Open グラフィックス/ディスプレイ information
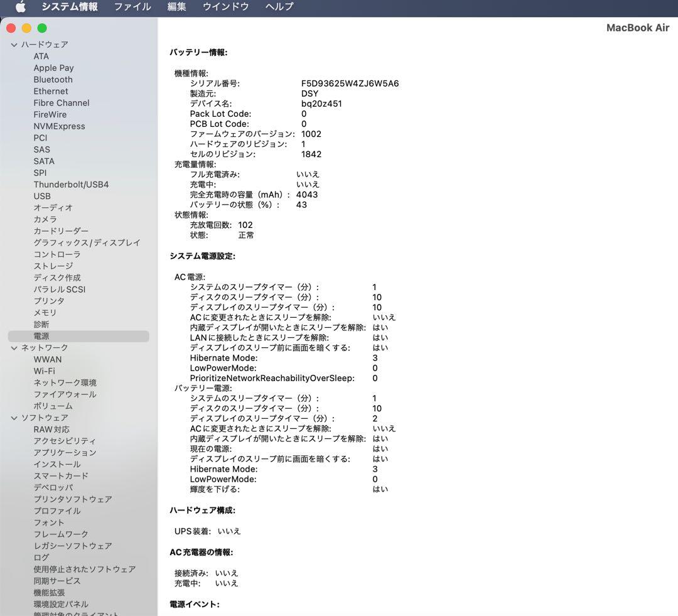 click(87, 242)
